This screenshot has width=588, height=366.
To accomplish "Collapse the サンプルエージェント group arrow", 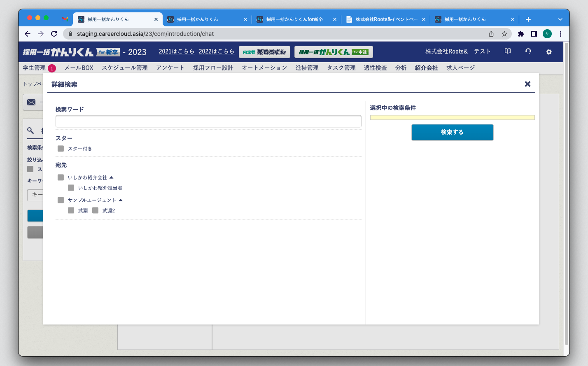I will point(121,200).
